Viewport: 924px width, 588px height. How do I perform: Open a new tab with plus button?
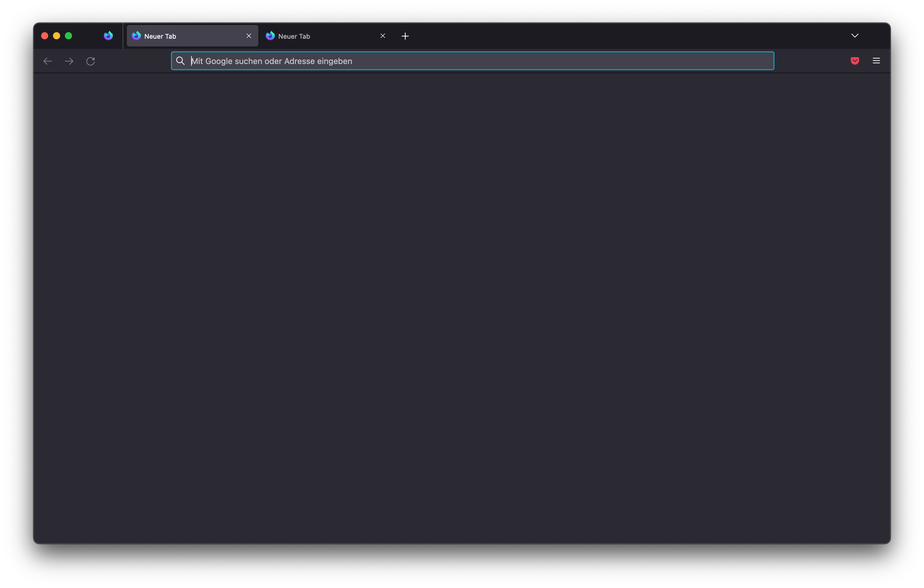pyautogui.click(x=405, y=36)
